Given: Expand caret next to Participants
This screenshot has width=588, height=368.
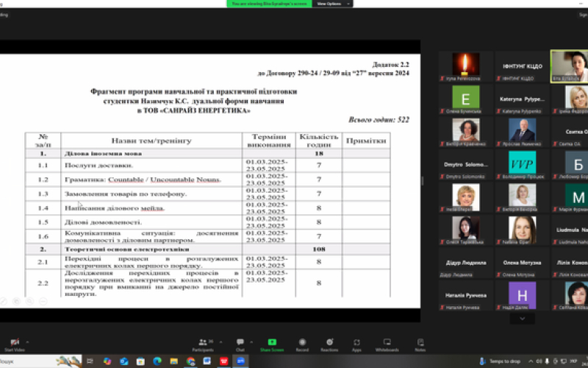Looking at the screenshot, I should (x=220, y=342).
